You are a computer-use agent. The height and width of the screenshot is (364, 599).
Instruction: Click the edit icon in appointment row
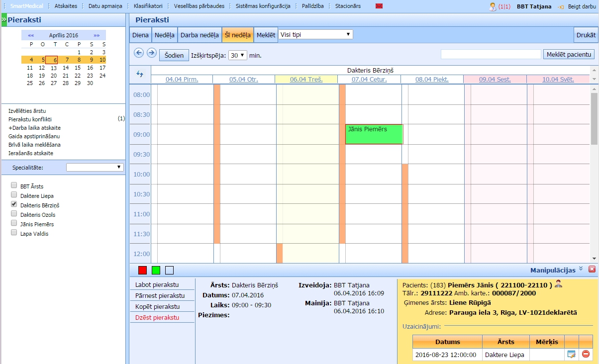click(571, 355)
